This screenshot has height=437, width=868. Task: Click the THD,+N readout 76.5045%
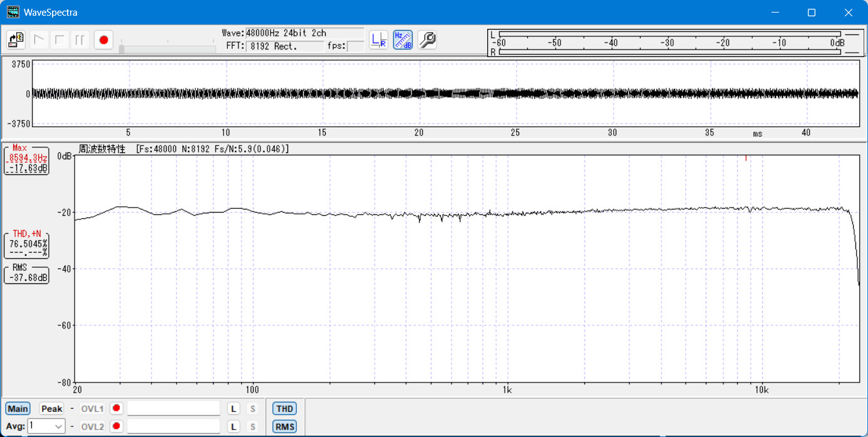pyautogui.click(x=28, y=243)
